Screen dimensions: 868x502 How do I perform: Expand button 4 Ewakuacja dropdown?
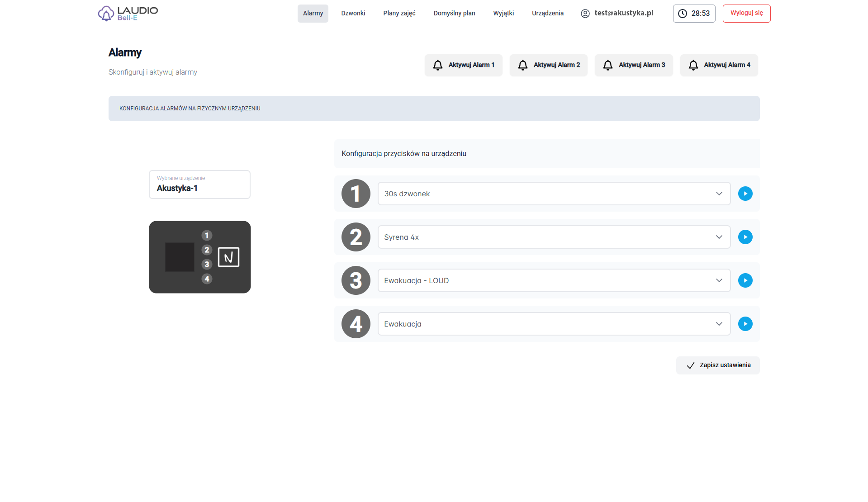(x=554, y=324)
